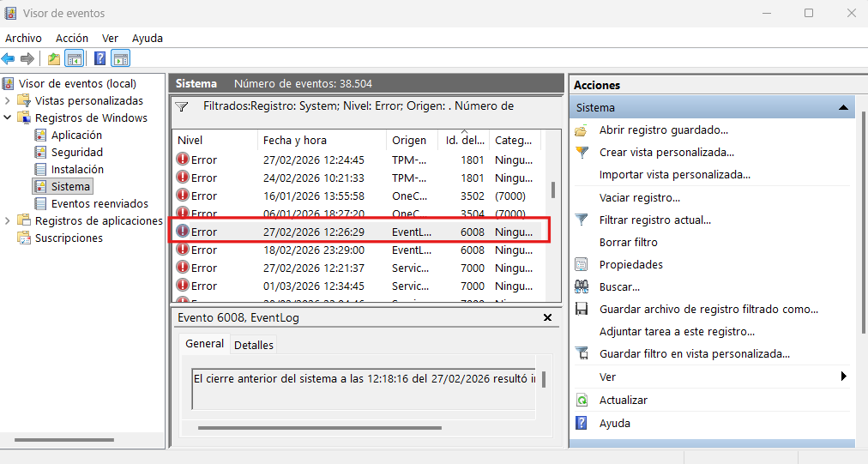Screen dimensions: 868x464
Task: Click the Suscripciones icon in the tree
Action: (24, 238)
